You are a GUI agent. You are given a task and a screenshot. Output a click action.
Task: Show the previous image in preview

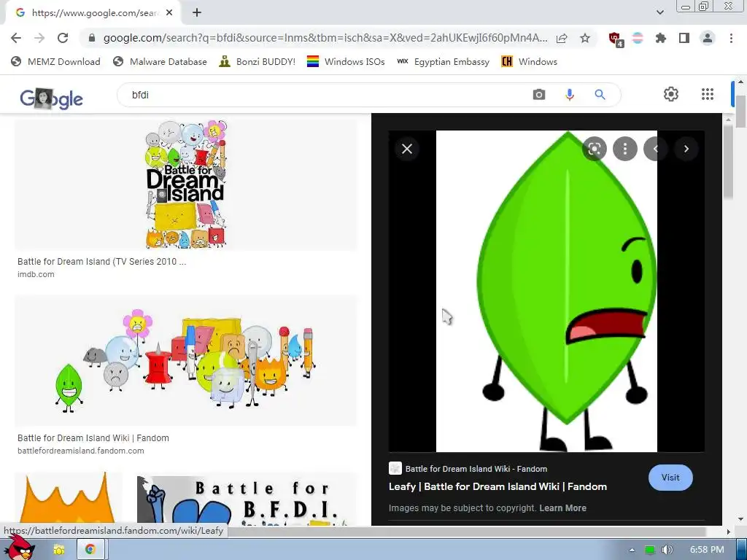pos(656,149)
